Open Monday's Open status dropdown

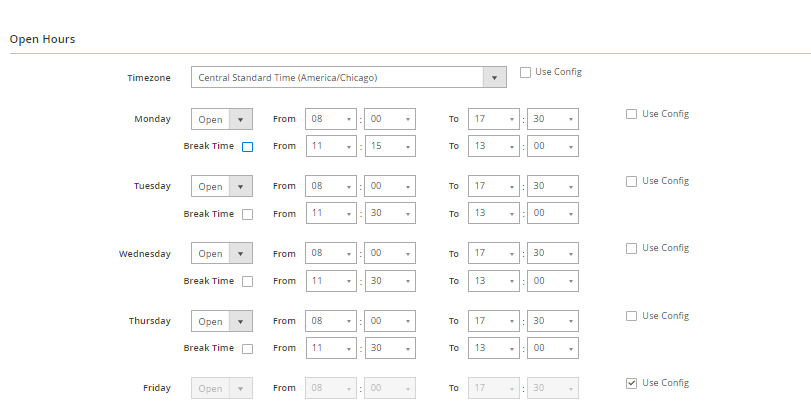[x=221, y=119]
